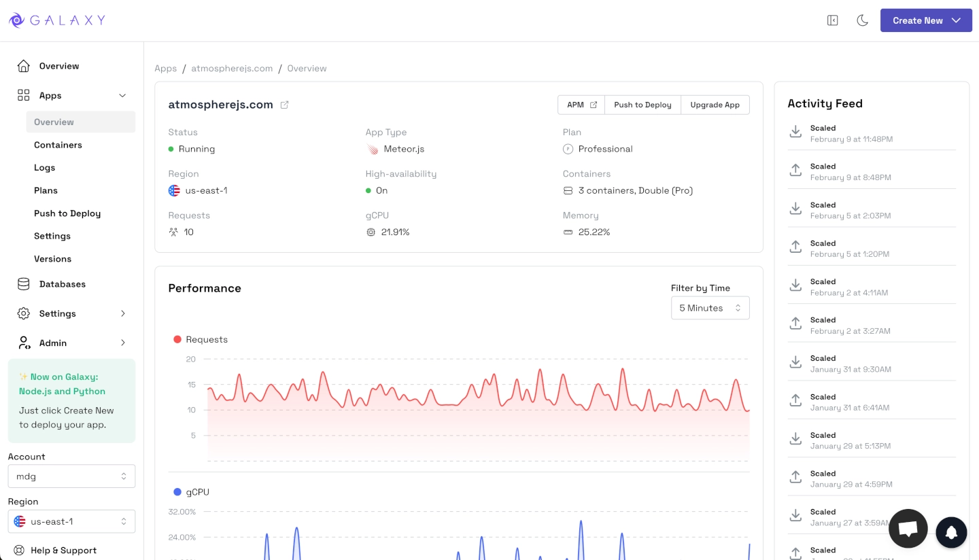This screenshot has width=979, height=560.
Task: Select the Apps breadcrumb link
Action: click(x=165, y=69)
